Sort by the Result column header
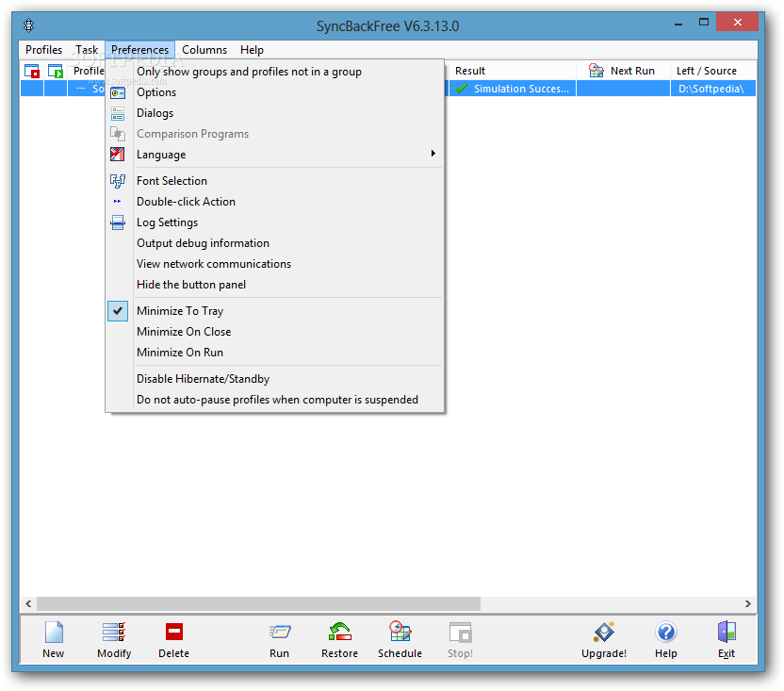The image size is (784, 691). click(512, 71)
